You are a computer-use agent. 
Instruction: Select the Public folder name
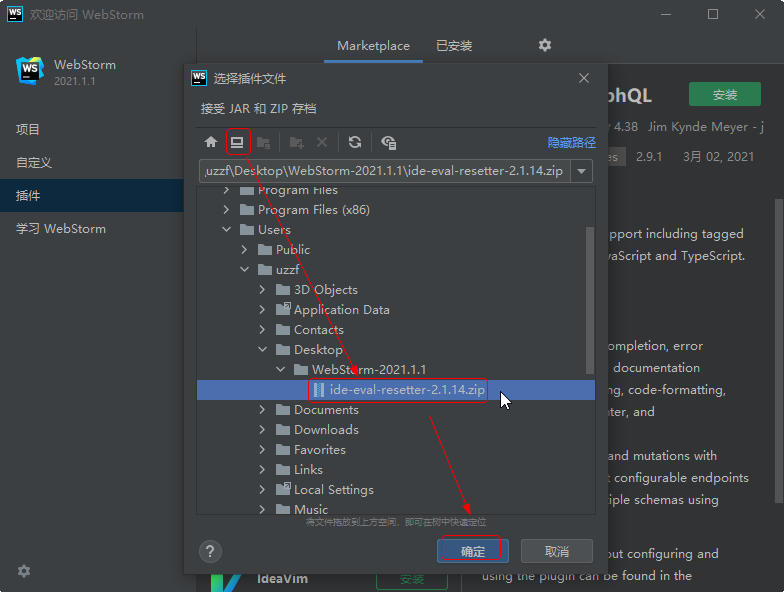click(x=292, y=250)
